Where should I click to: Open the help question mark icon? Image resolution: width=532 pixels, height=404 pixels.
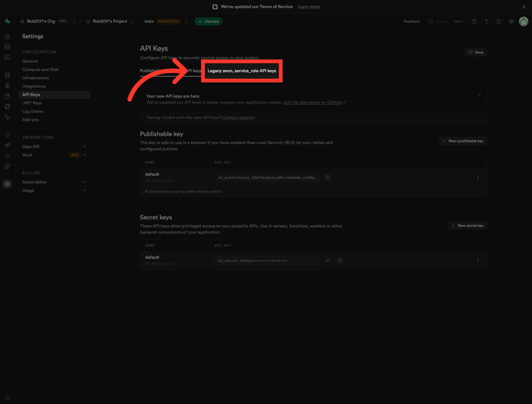click(x=474, y=21)
